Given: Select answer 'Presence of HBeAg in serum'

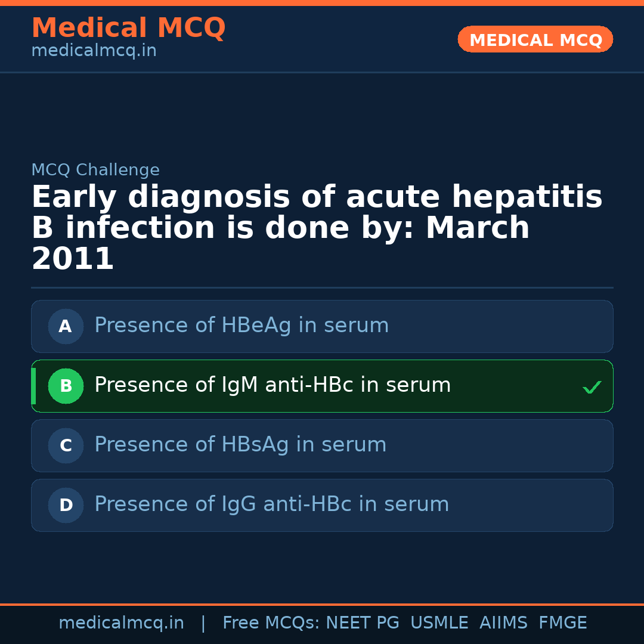Looking at the screenshot, I should coord(241,326).
